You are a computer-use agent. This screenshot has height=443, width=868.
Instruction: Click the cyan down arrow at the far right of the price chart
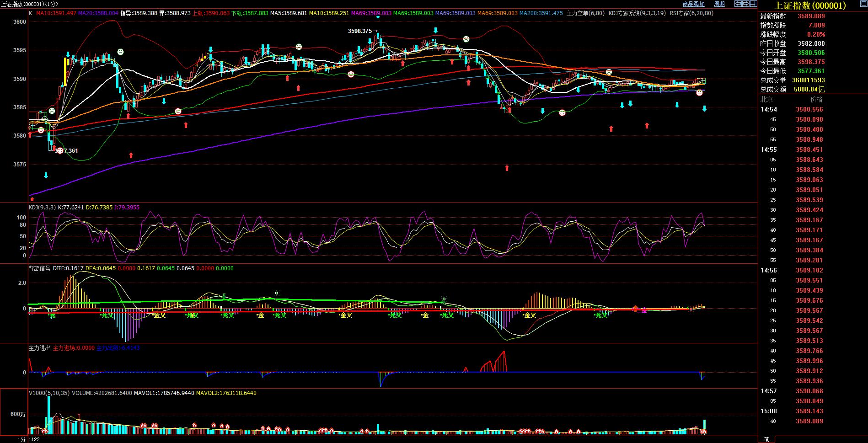pyautogui.click(x=704, y=108)
